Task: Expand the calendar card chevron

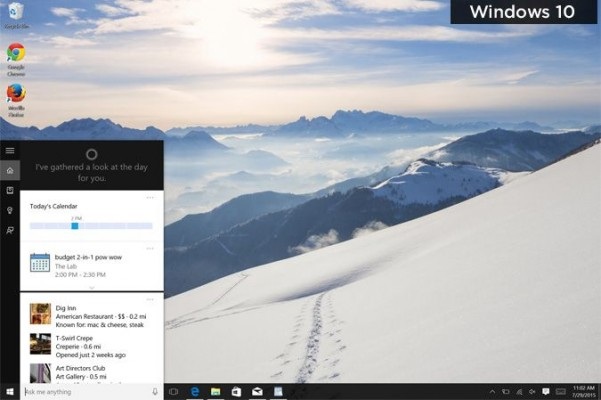Action: pos(92,287)
